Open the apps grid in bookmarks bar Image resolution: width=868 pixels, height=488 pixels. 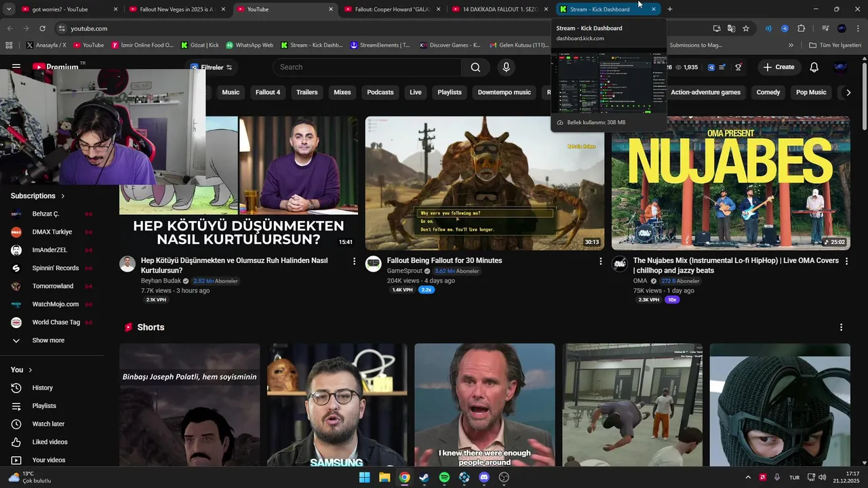(x=9, y=45)
